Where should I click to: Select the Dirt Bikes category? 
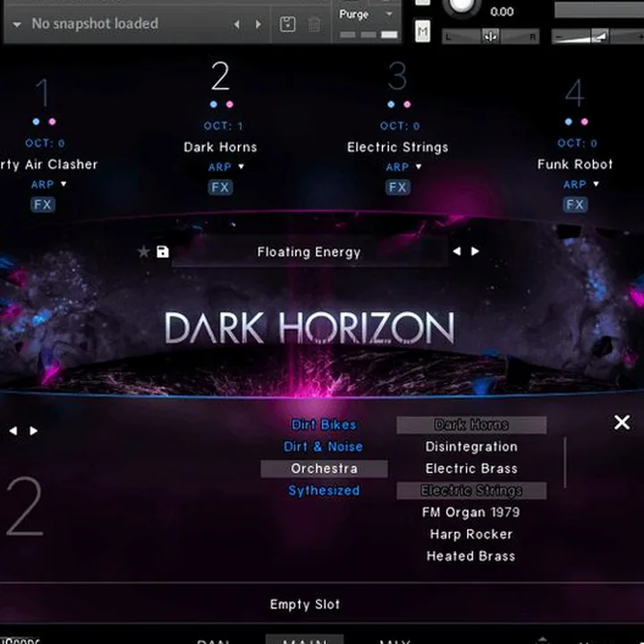[x=324, y=424]
